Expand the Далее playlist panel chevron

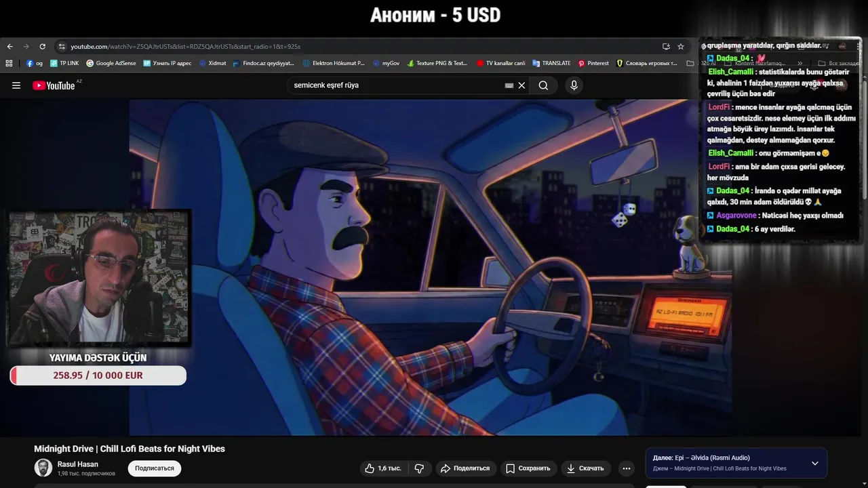[x=815, y=464]
